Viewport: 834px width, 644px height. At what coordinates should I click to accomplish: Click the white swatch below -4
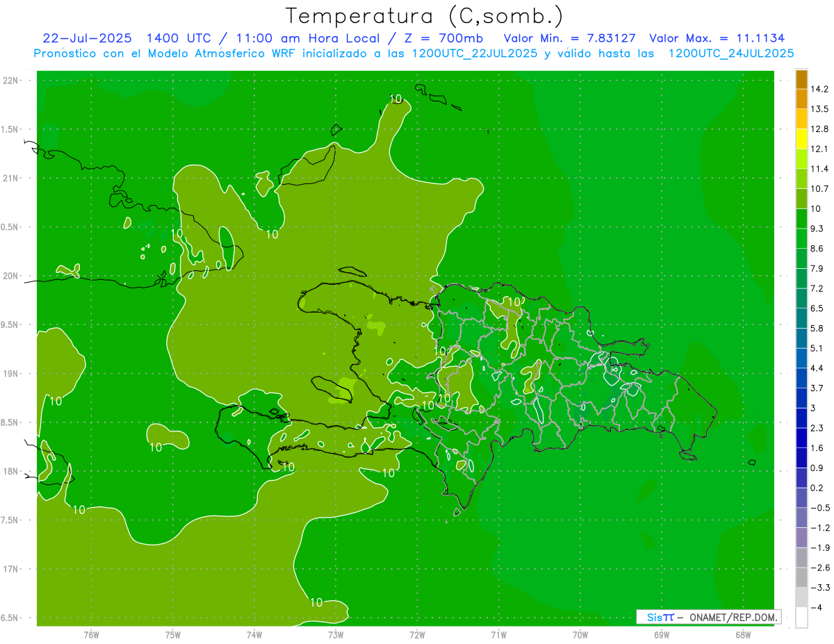pyautogui.click(x=801, y=618)
